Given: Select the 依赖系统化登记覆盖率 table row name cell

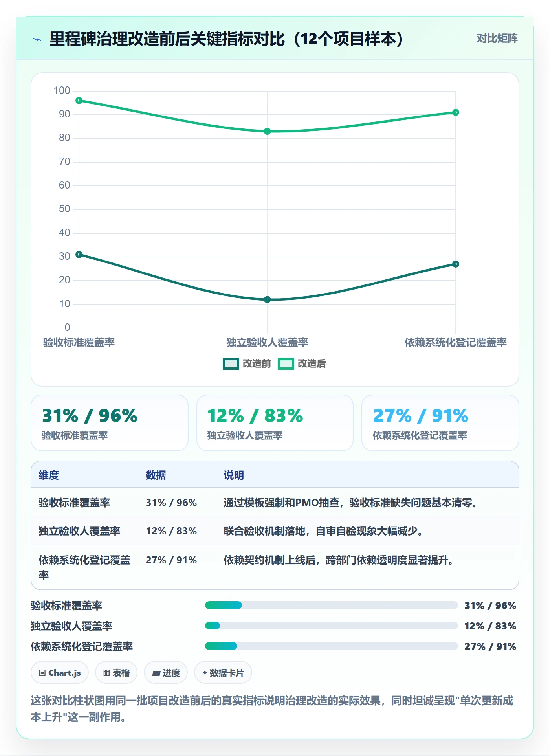Looking at the screenshot, I should coord(84,567).
